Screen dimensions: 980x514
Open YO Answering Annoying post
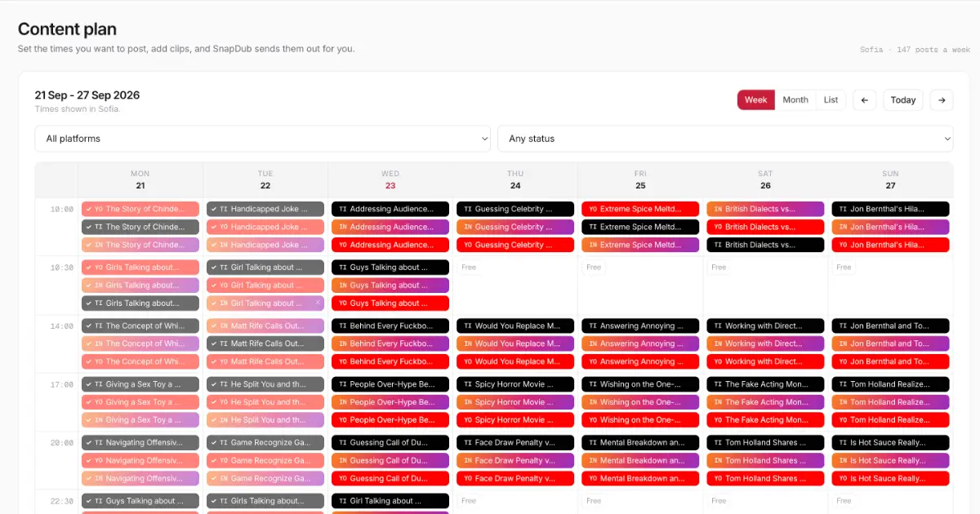[x=640, y=362]
